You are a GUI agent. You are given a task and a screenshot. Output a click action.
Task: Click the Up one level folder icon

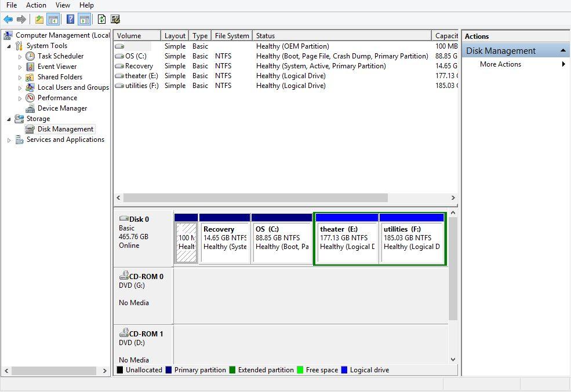pyautogui.click(x=39, y=19)
